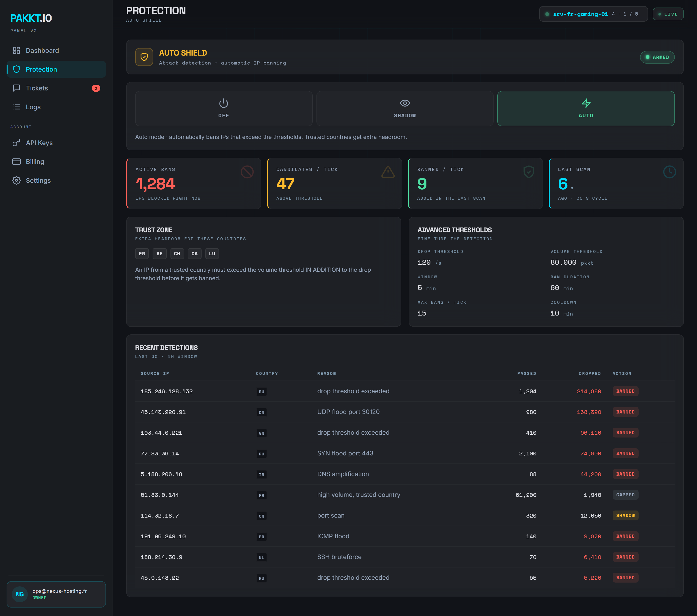Click the BANNED tag for 103.44.0.221
This screenshot has height=616, width=697.
pyautogui.click(x=625, y=433)
